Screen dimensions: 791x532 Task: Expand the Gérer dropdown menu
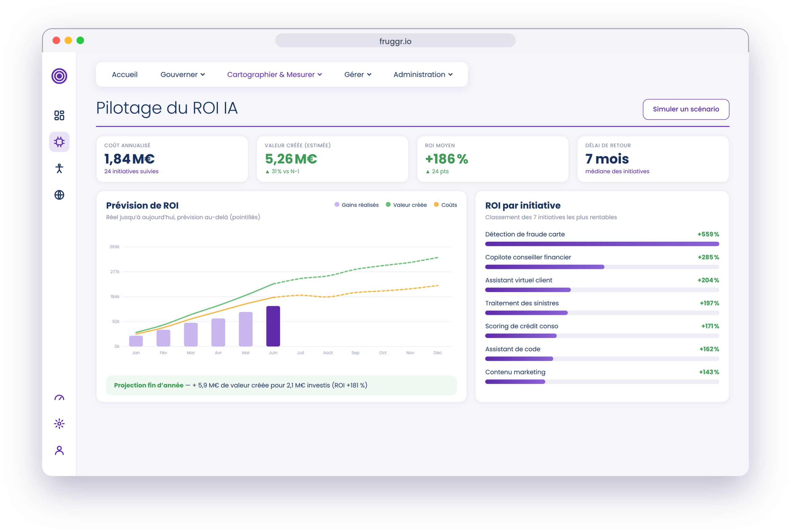click(358, 75)
